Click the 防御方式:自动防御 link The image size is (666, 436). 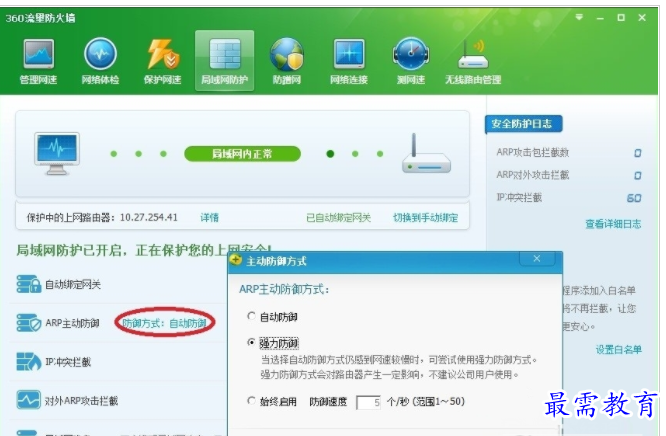[x=164, y=323]
